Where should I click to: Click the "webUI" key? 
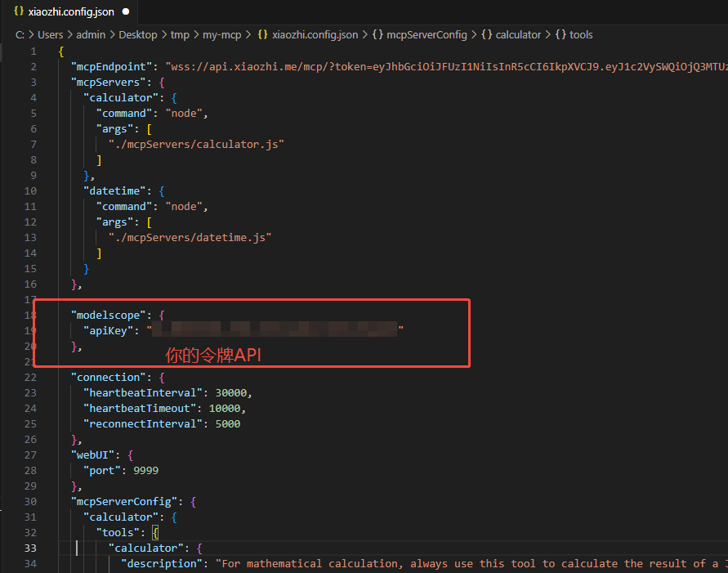click(95, 455)
